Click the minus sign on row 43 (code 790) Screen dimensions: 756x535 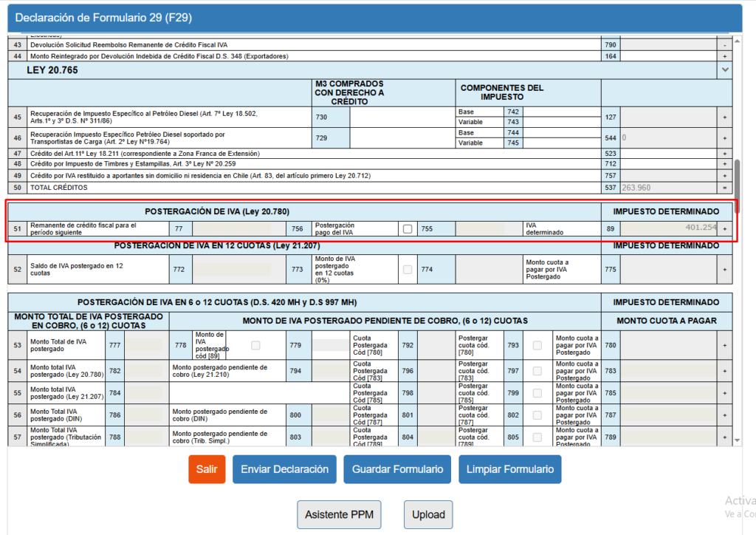point(725,45)
